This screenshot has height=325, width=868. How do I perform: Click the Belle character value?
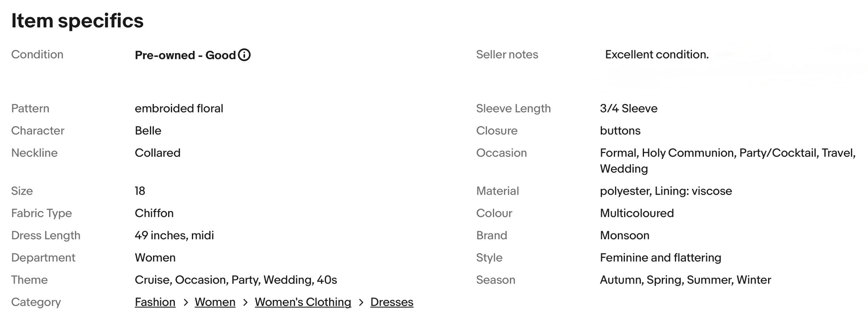click(148, 131)
